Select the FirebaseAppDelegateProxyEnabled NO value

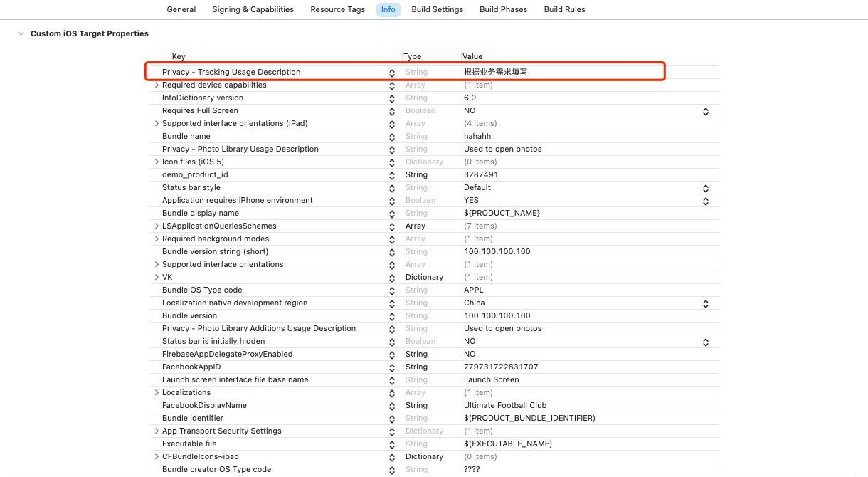[470, 354]
